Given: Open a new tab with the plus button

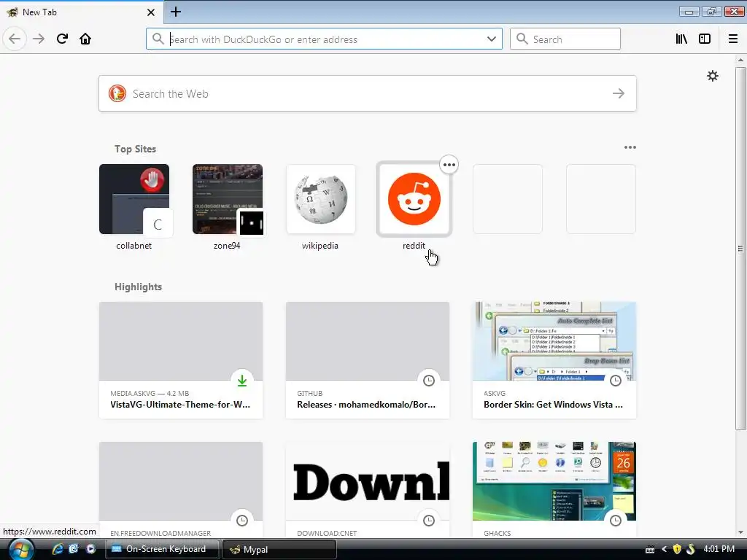Looking at the screenshot, I should [x=176, y=12].
